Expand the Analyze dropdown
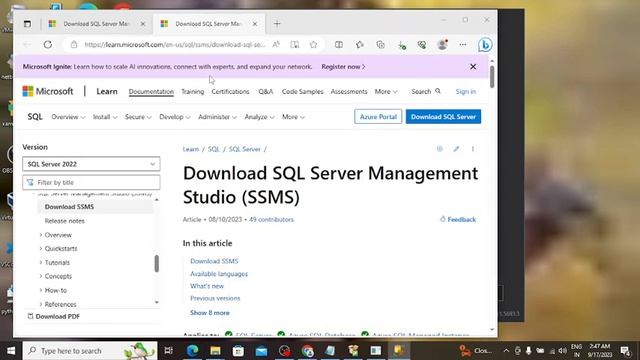 (x=259, y=117)
